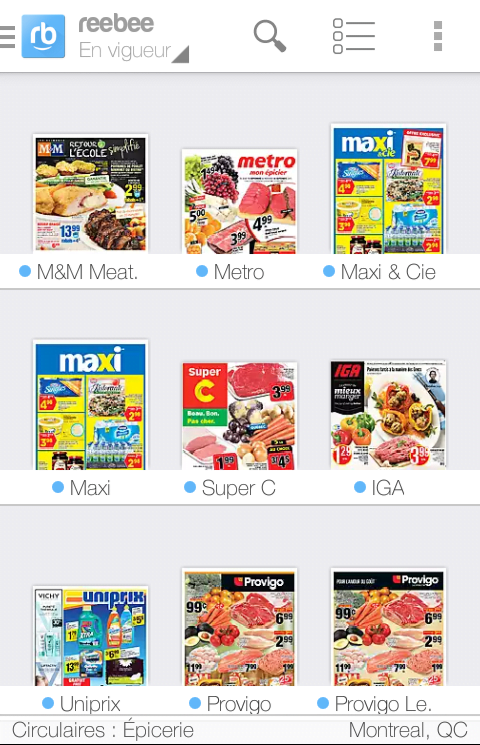The width and height of the screenshot is (480, 745).
Task: Open the search magnifier icon
Action: tap(269, 36)
